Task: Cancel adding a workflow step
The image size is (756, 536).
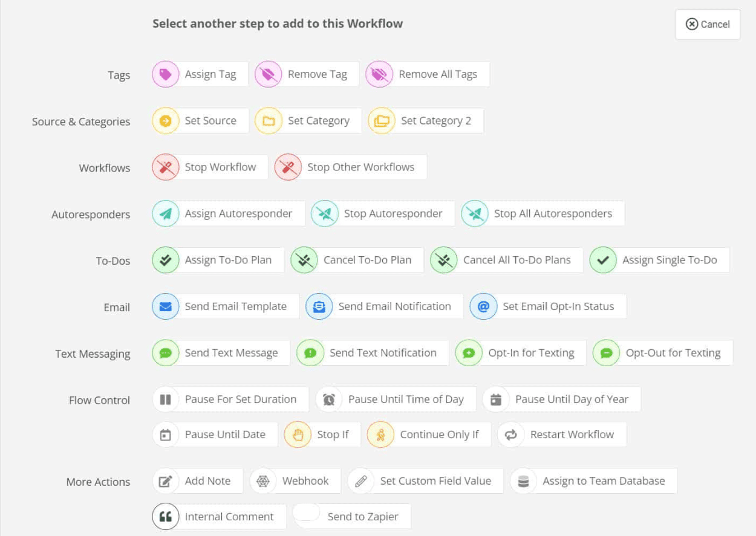Action: pos(708,24)
